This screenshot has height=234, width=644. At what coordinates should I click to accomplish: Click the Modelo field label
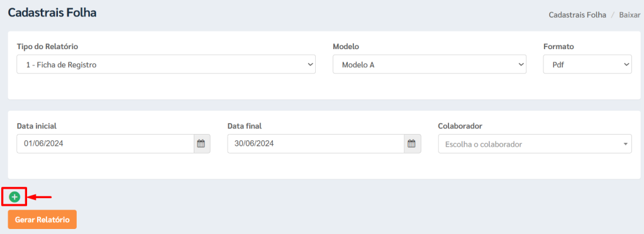[346, 47]
